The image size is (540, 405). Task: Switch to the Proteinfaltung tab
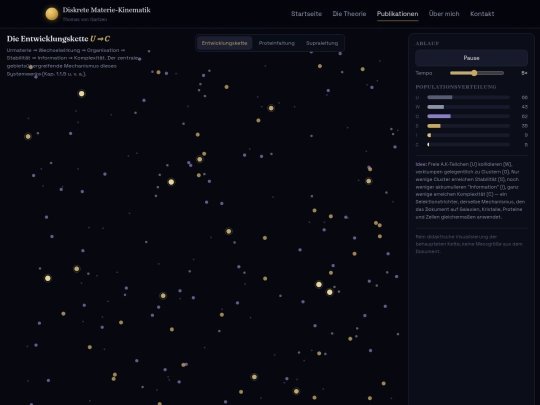tap(277, 43)
